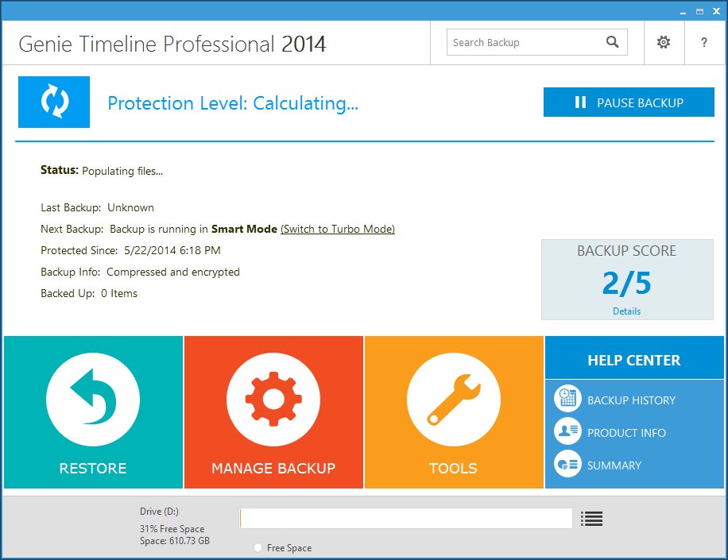Open settings via the gear icon
Viewport: 728px width, 560px height.
point(664,42)
